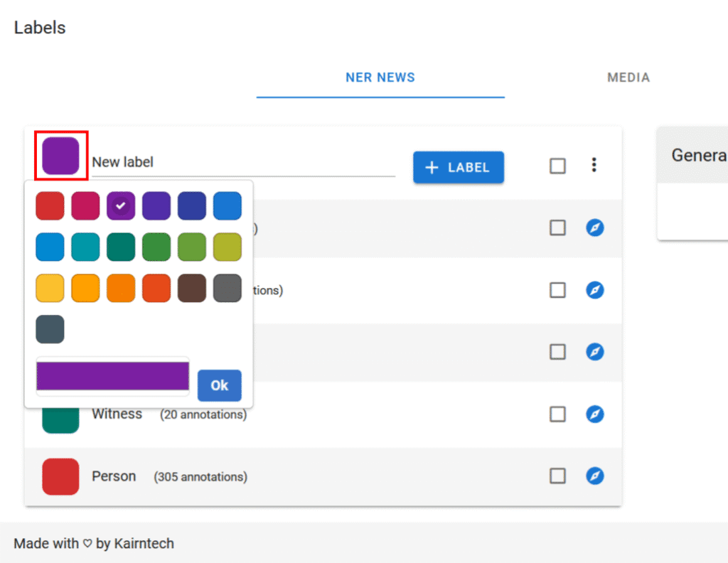Toggle the checkbox next to the + LABEL button
The height and width of the screenshot is (563, 728).
coord(558,166)
